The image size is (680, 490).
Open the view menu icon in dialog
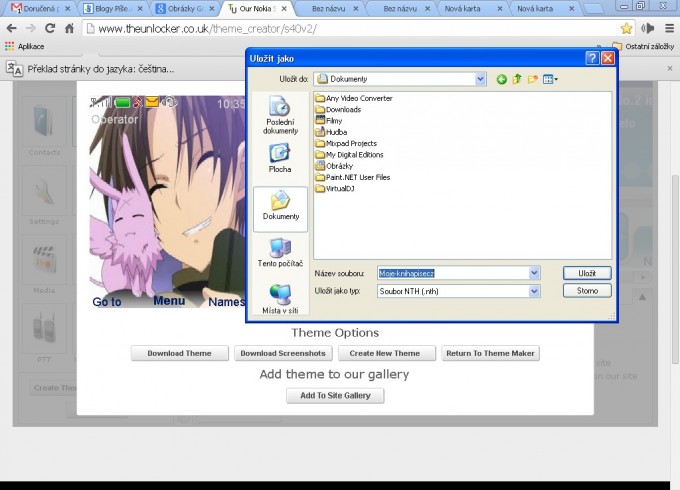point(550,79)
